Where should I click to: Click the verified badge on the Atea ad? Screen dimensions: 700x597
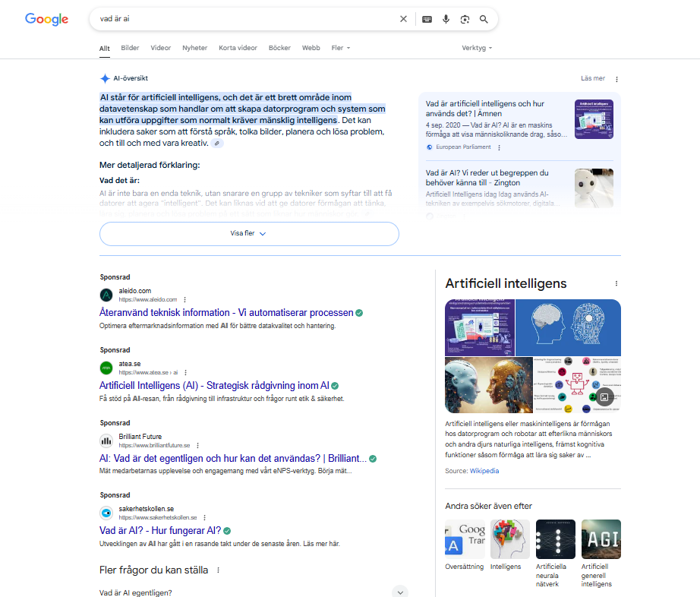click(x=335, y=386)
